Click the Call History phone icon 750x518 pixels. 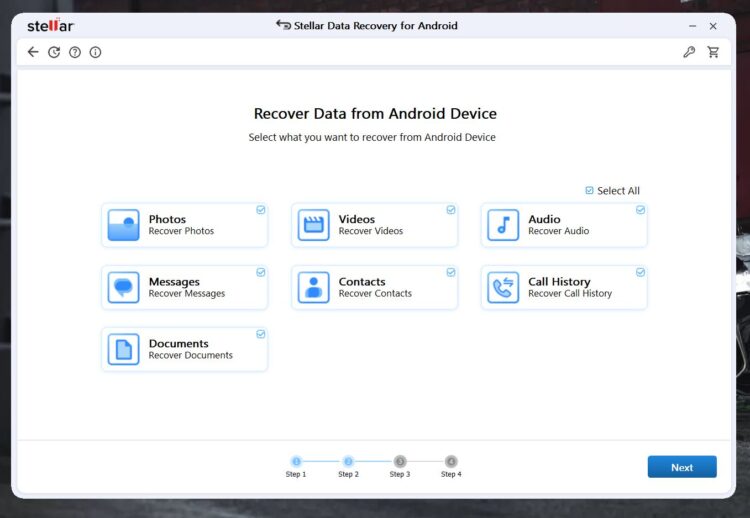click(x=503, y=287)
